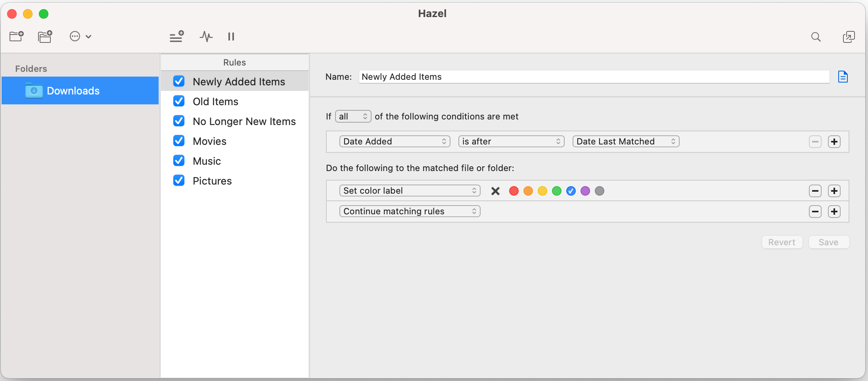Select Newly Added Items rule row
The image size is (868, 381).
[x=235, y=81]
